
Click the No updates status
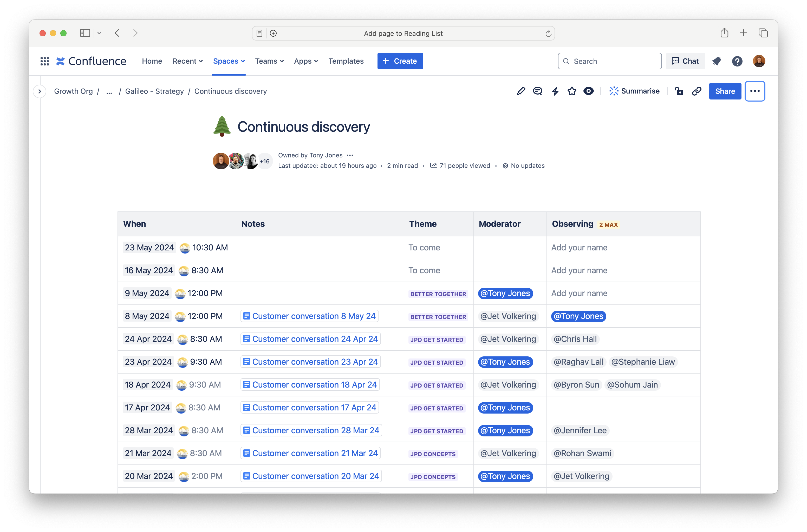coord(524,165)
